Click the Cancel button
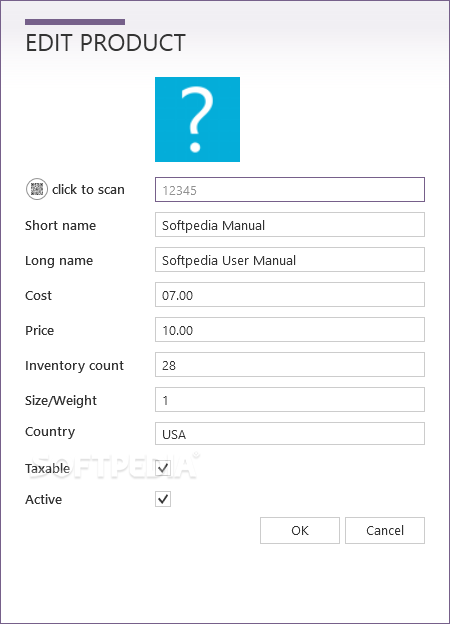 (385, 530)
